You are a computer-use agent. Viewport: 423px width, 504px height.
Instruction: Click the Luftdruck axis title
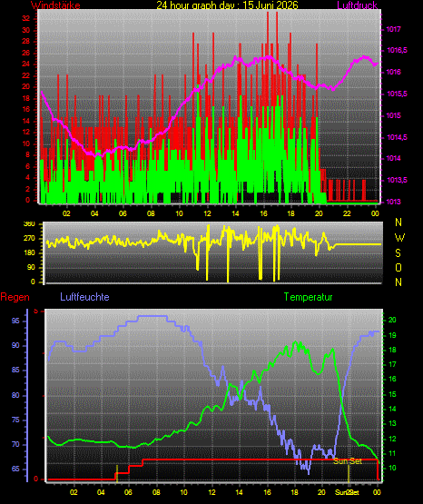tap(357, 5)
